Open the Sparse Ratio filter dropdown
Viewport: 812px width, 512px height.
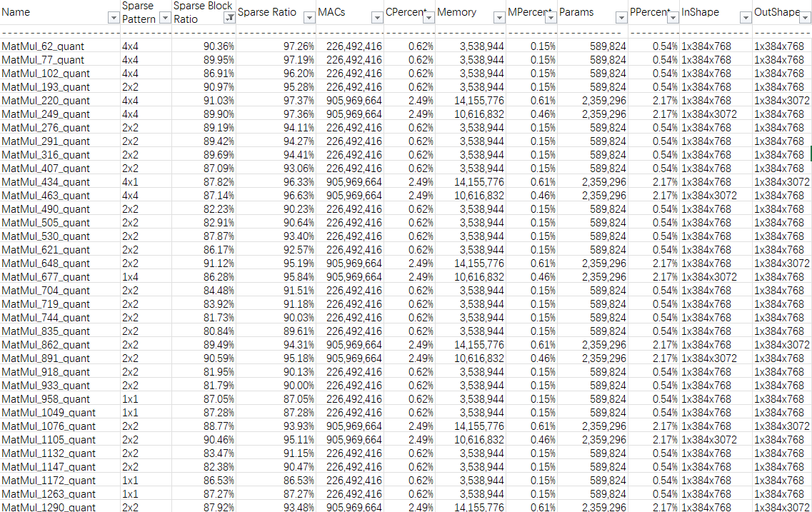click(309, 18)
